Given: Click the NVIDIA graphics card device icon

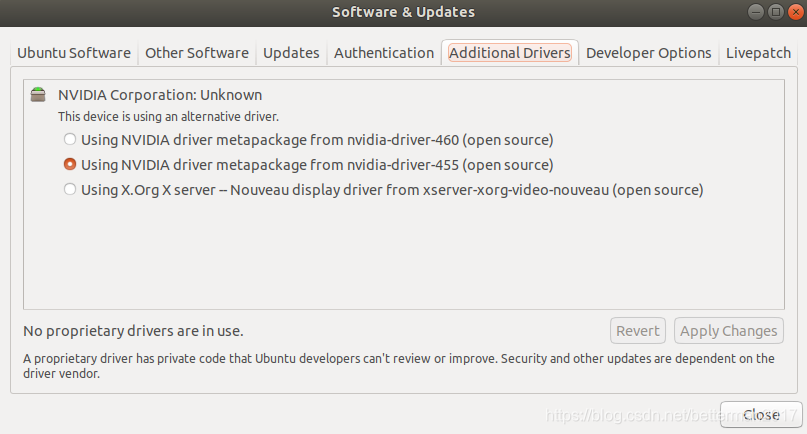Looking at the screenshot, I should [x=38, y=95].
